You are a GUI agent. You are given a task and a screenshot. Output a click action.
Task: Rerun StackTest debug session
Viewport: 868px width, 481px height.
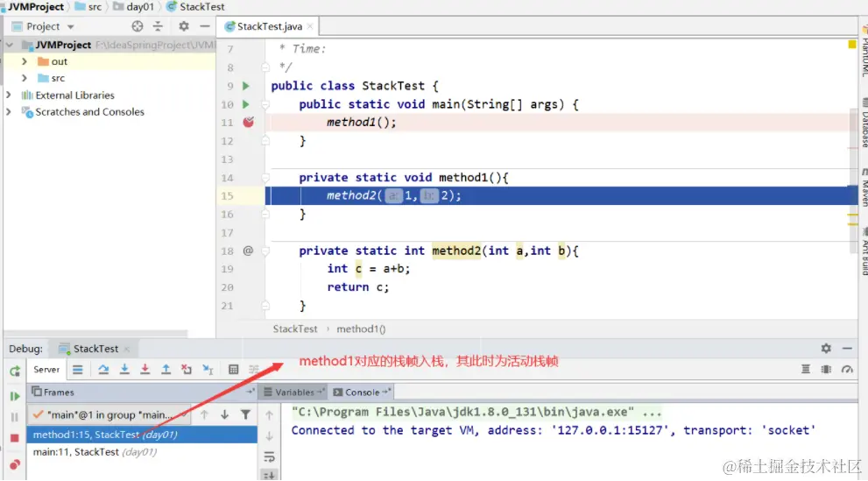pos(15,371)
